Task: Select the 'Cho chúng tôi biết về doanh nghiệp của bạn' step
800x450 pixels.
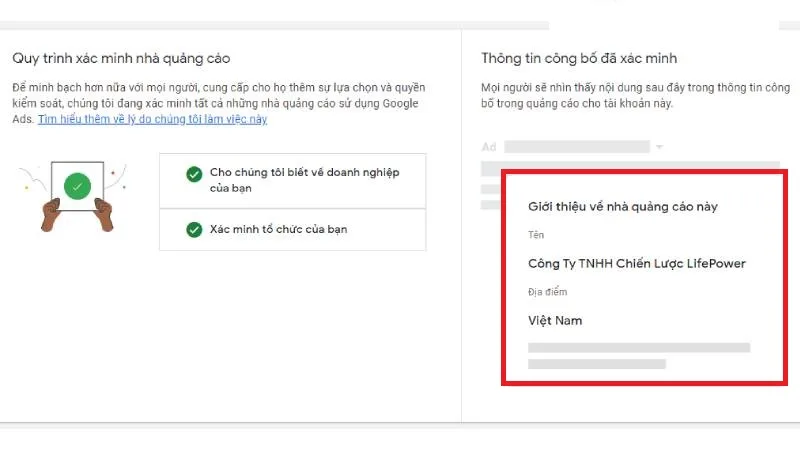Action: coord(292,181)
